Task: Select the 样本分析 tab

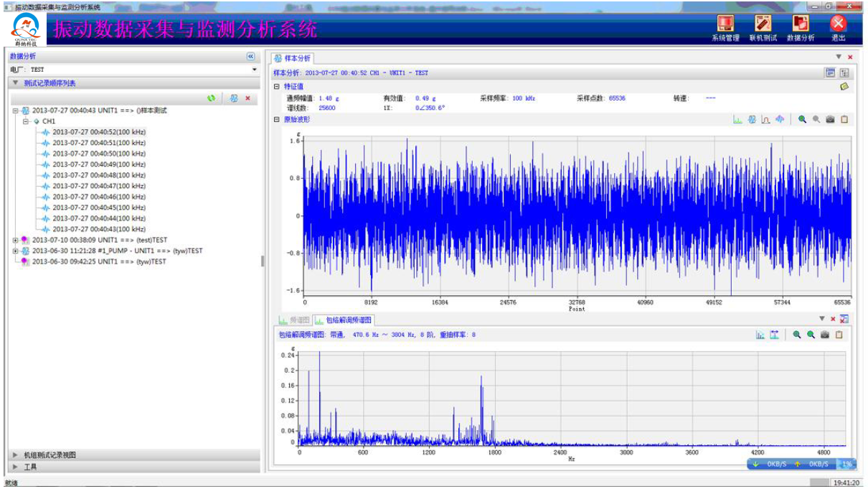Action: 292,57
